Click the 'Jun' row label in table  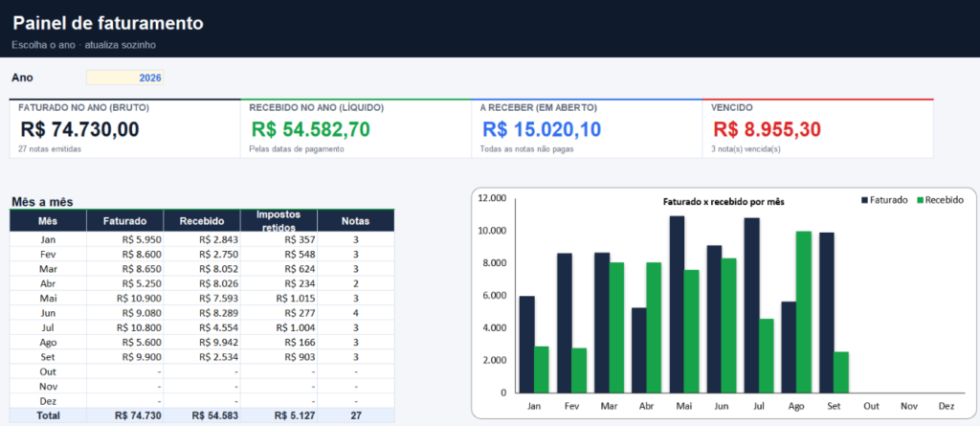coord(48,313)
